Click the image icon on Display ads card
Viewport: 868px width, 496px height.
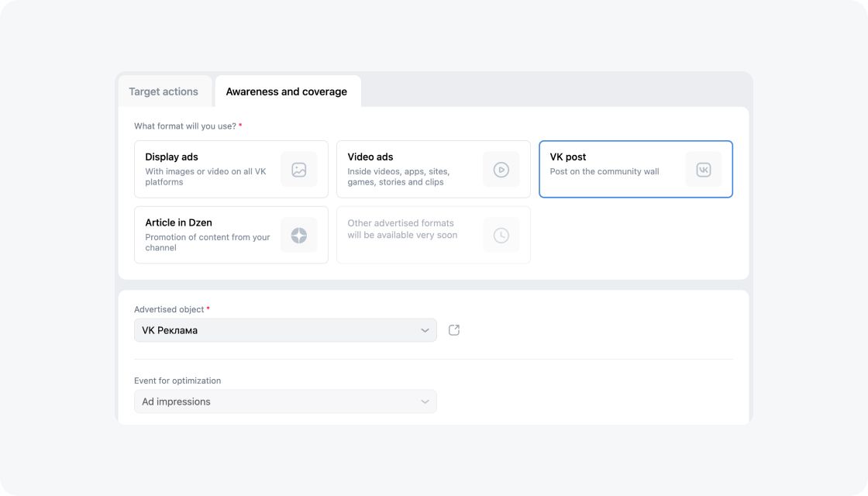pos(299,168)
